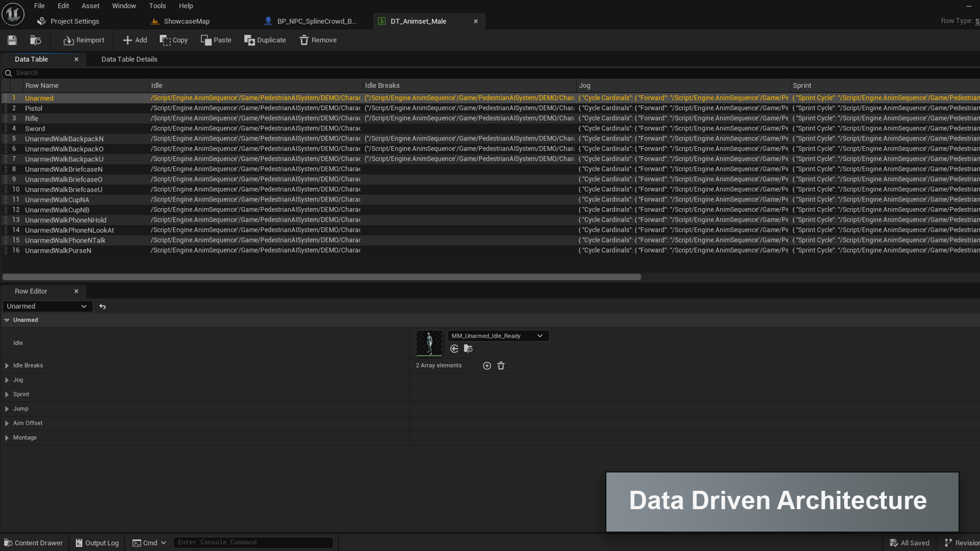The image size is (980, 551).
Task: Click the Duplicate row icon
Action: point(265,40)
